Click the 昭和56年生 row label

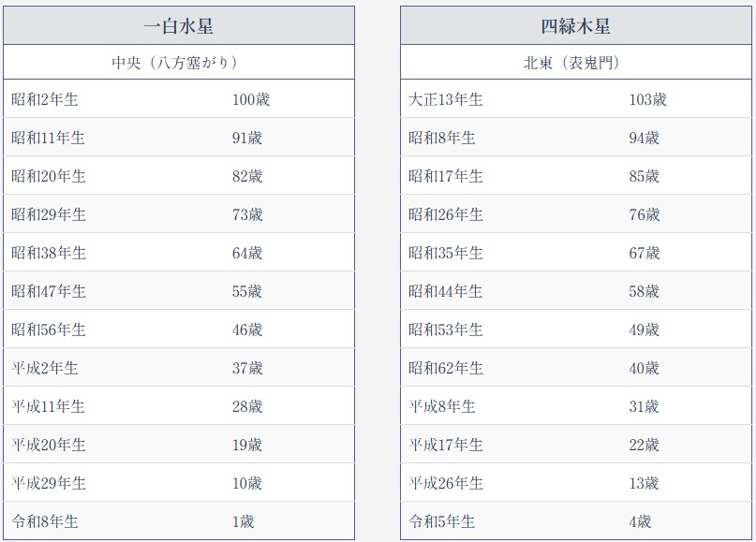click(49, 330)
